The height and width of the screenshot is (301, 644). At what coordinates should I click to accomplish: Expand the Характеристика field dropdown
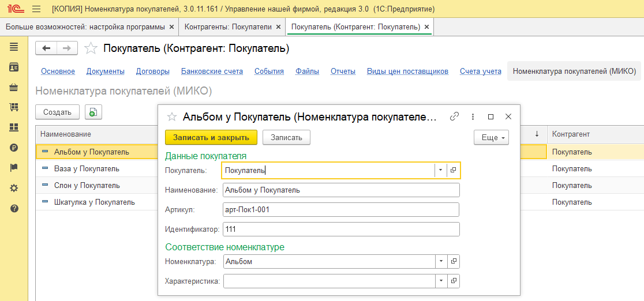tap(441, 281)
